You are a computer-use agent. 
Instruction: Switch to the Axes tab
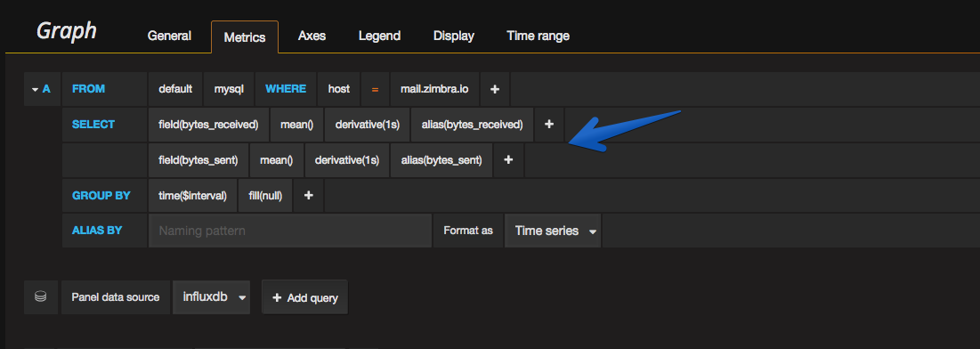[x=312, y=37]
